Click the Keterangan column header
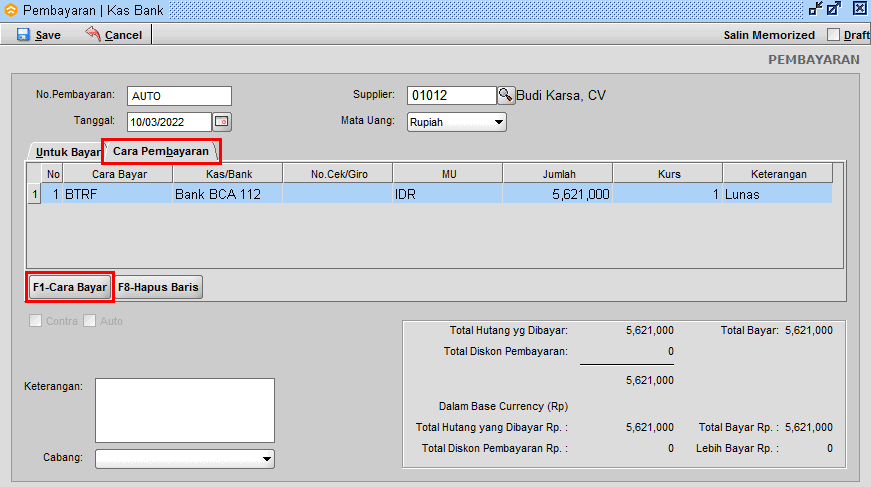 coord(778,174)
